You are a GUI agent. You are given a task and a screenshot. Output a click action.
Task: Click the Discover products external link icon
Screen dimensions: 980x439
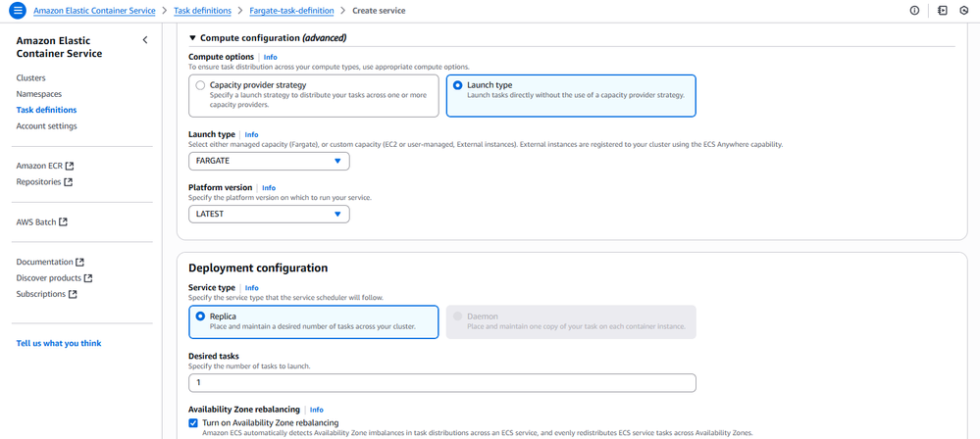coord(88,278)
